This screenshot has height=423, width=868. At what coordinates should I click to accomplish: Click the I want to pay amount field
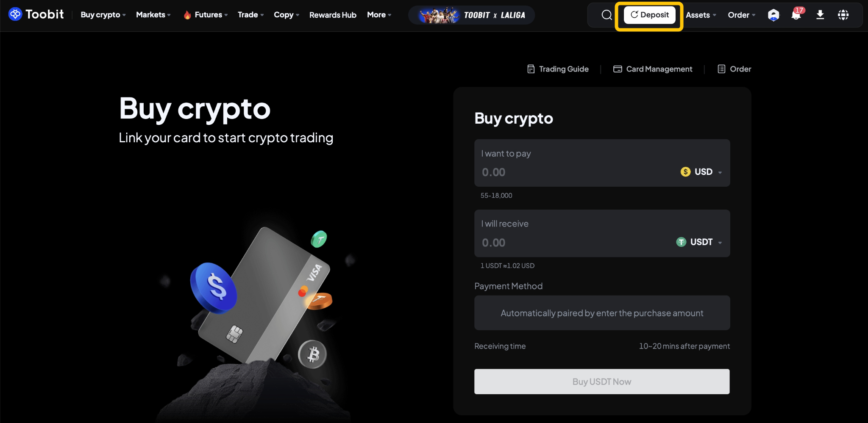[x=576, y=172]
